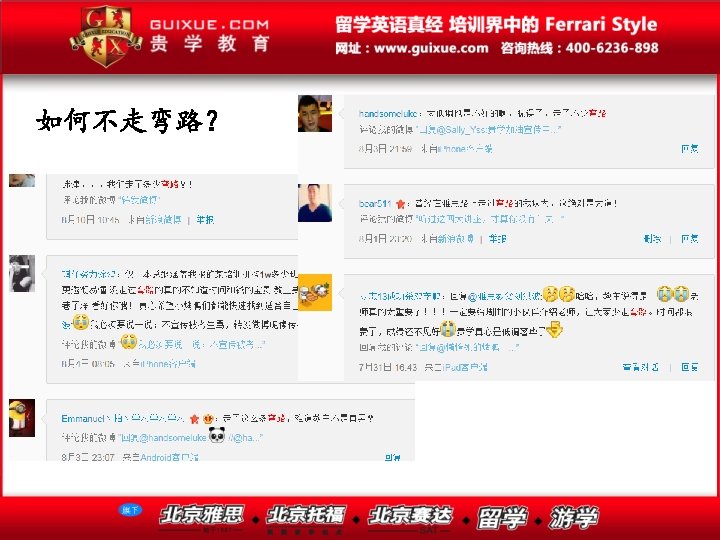Screen dimensions: 720x540
Task: Click the crown badge after Emmanuel's username
Action: pos(208,419)
